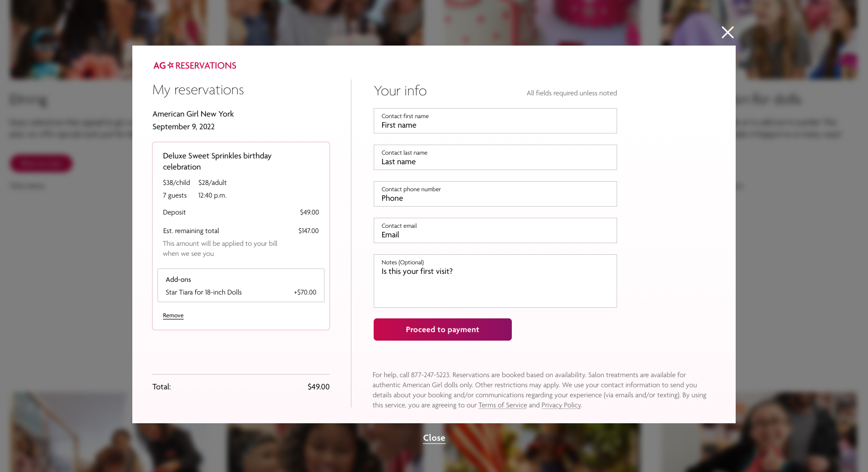Click the Notes (Optional) text area

pyautogui.click(x=495, y=282)
